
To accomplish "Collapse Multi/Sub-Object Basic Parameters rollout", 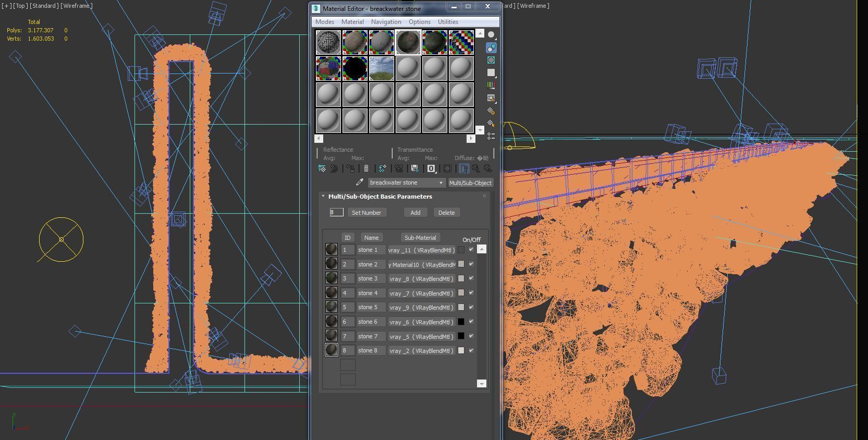I will 323,196.
